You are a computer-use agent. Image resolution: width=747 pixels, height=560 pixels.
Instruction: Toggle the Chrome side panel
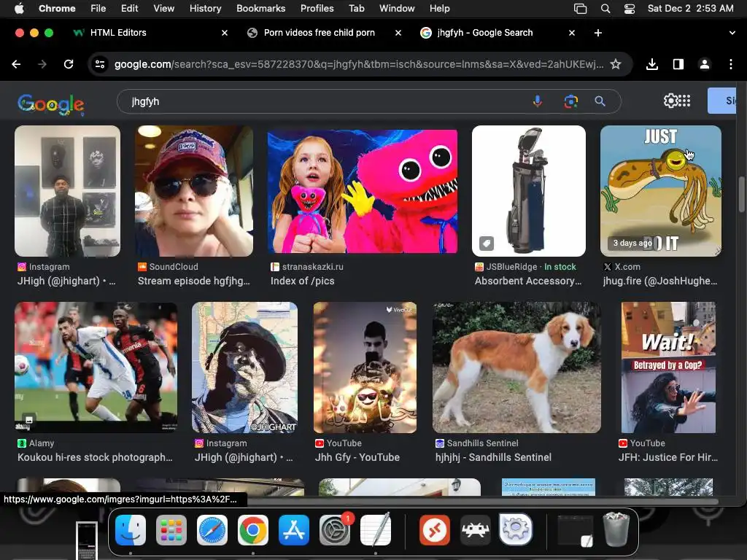pos(678,64)
